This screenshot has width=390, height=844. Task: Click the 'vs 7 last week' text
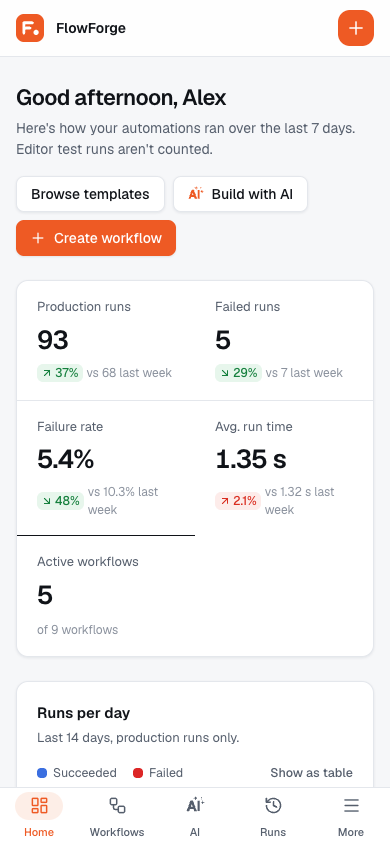click(304, 372)
